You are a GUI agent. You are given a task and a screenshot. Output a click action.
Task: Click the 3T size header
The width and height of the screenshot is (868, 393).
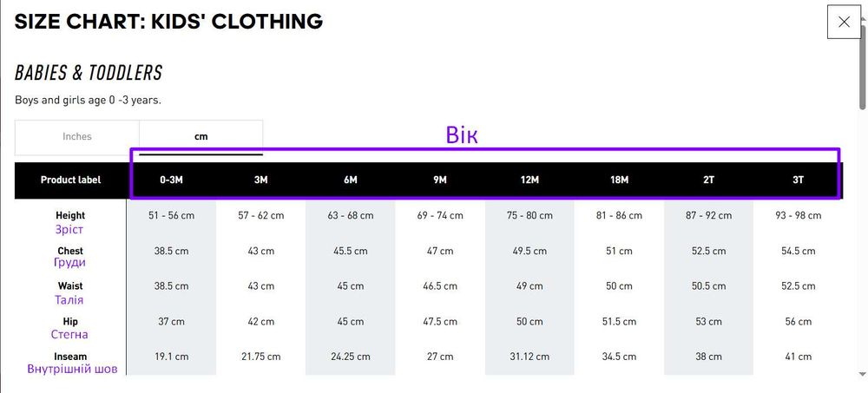799,180
